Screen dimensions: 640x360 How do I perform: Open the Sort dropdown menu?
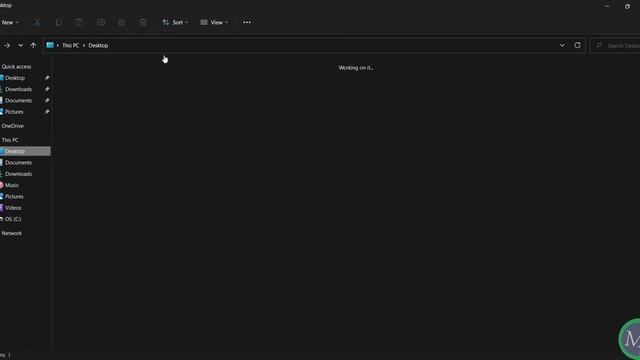(x=175, y=22)
